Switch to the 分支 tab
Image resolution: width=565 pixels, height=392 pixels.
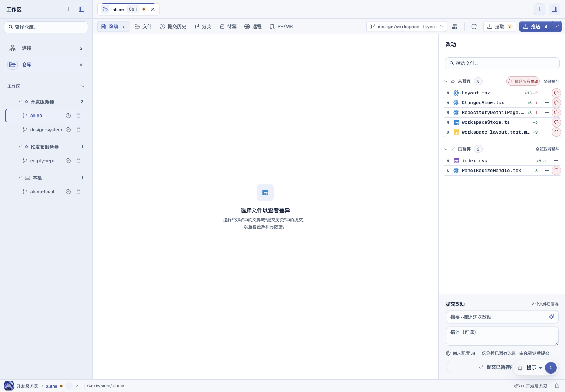[x=203, y=27]
